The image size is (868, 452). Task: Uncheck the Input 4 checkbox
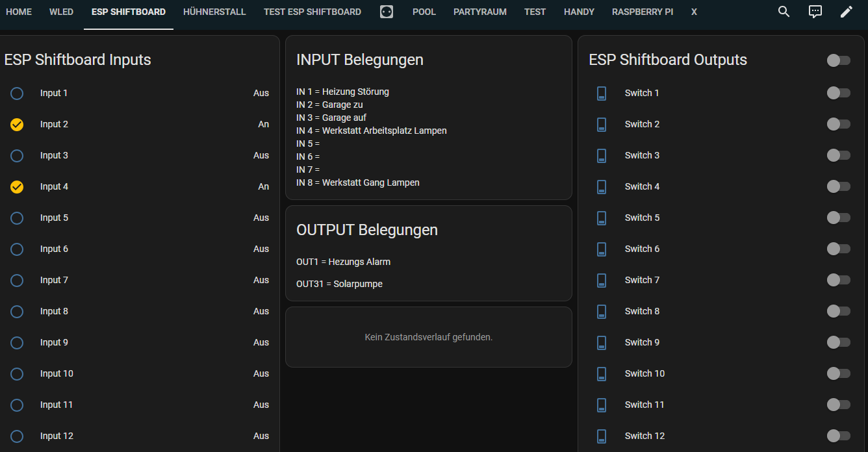pos(17,186)
